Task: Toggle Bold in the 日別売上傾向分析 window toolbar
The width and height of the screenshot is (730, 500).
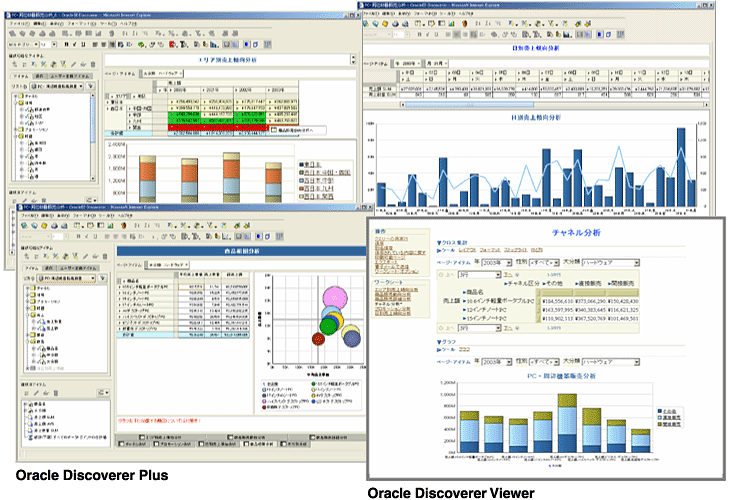Action: click(419, 34)
